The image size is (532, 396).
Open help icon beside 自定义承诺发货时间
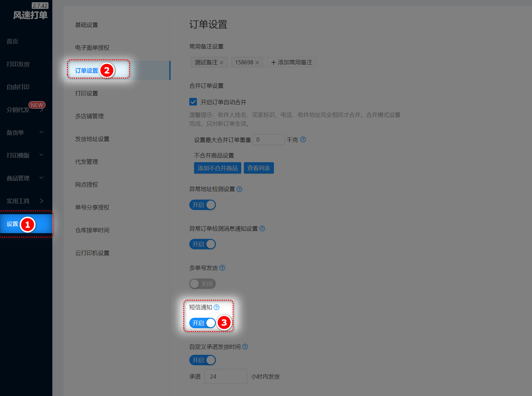[245, 347]
